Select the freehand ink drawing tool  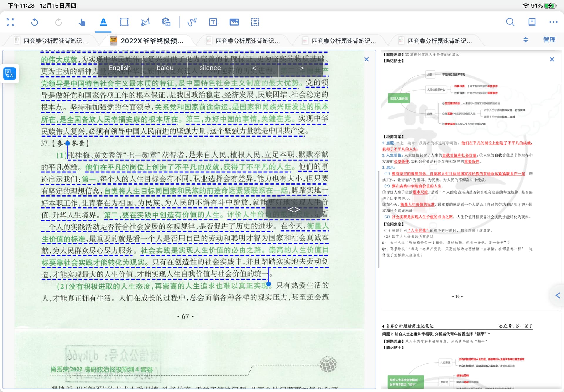(x=192, y=22)
